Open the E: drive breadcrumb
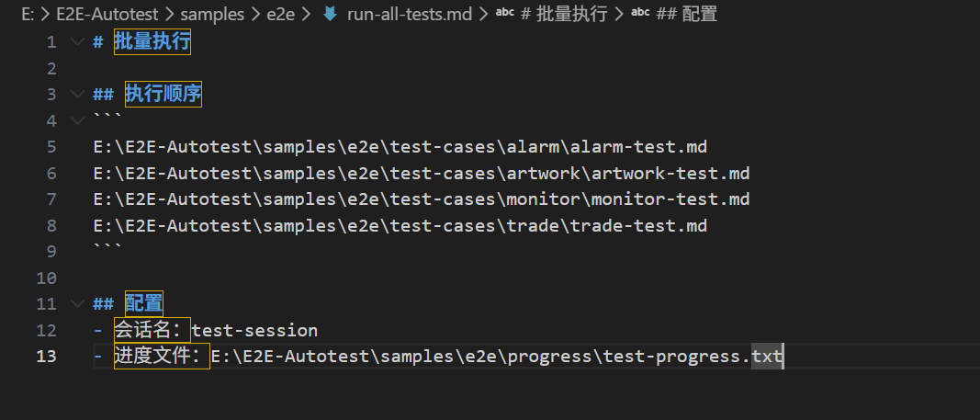 (28, 14)
